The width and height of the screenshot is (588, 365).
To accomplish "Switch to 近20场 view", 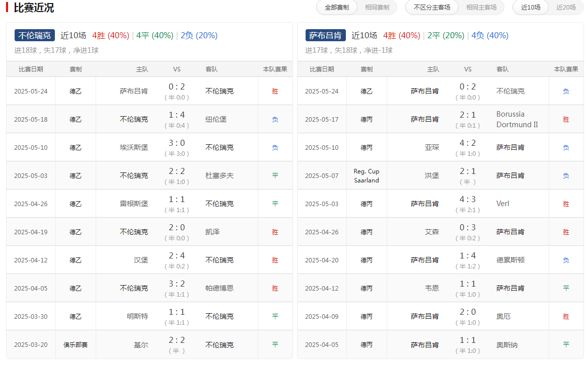I will coord(566,8).
